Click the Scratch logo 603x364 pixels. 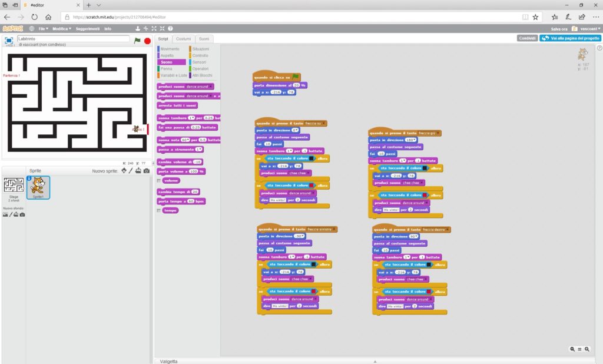pos(13,28)
